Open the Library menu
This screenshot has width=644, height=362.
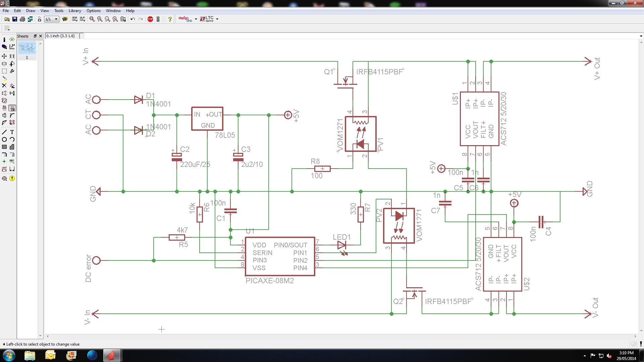(x=75, y=11)
